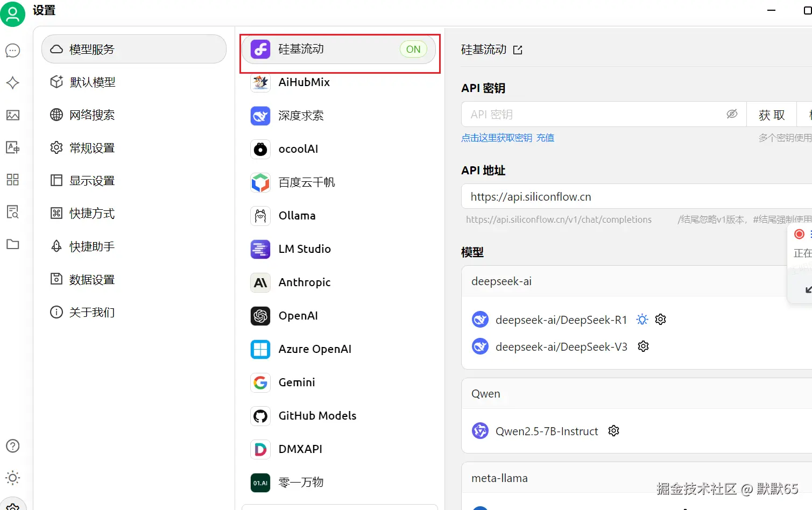Focus the API 地址 URL field

point(637,196)
